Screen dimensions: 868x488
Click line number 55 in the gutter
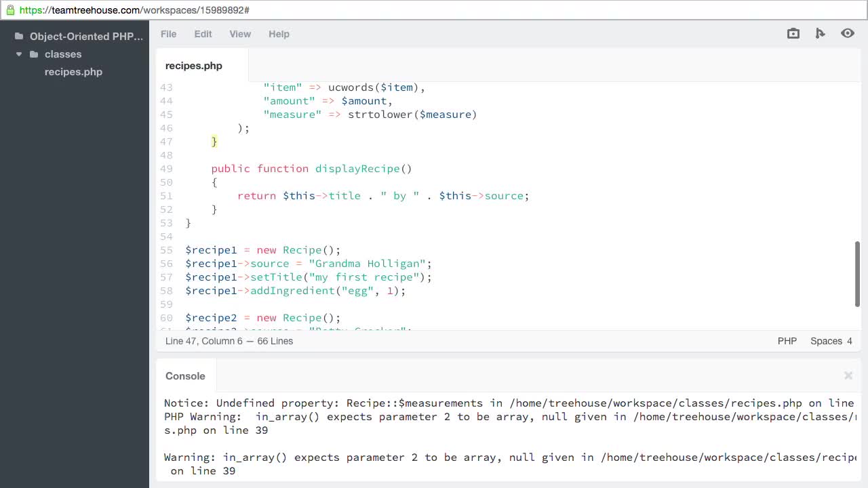coord(166,250)
